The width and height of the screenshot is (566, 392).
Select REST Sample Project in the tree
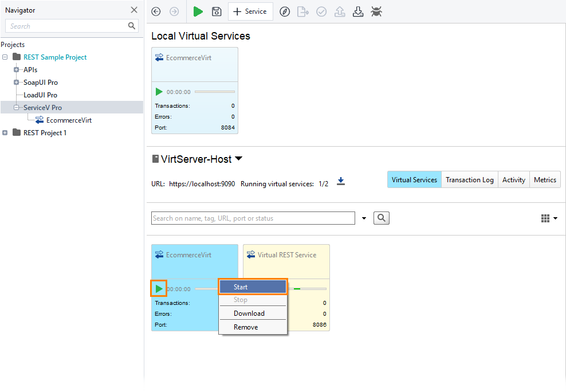[x=55, y=57]
